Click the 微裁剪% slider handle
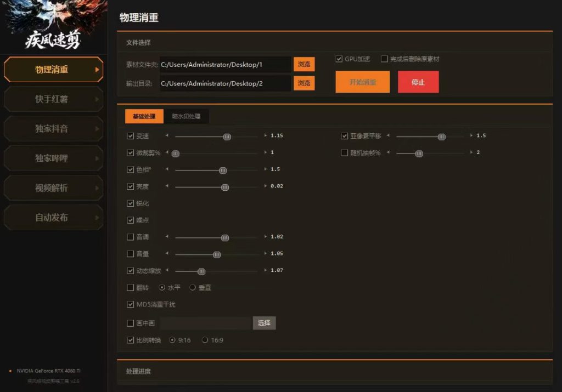 coord(175,154)
